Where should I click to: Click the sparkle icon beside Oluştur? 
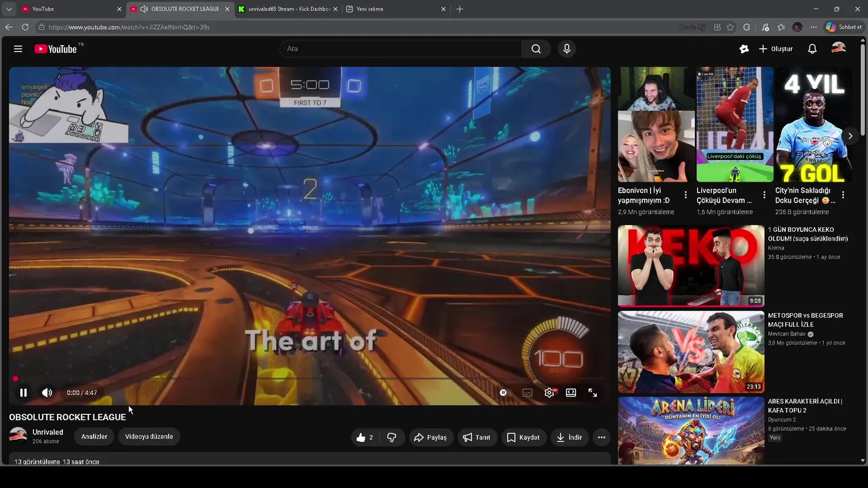pyautogui.click(x=744, y=49)
